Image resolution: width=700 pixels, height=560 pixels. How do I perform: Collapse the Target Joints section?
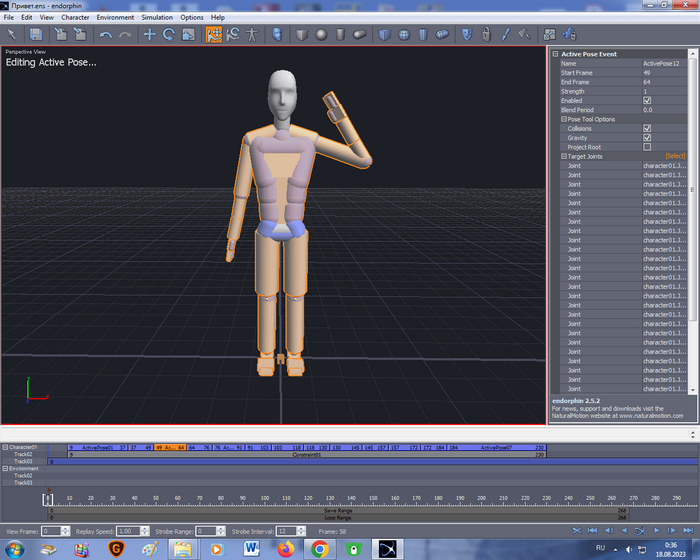(x=564, y=157)
